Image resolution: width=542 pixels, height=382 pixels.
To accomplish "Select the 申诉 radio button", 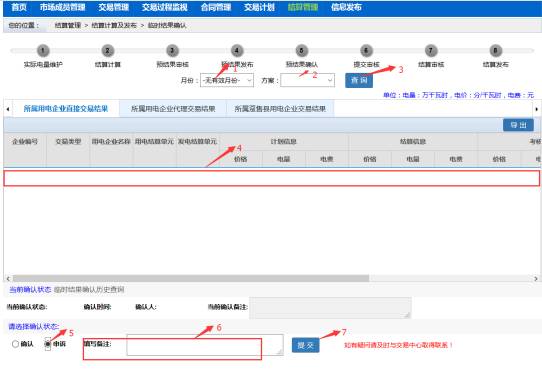I will click(48, 344).
